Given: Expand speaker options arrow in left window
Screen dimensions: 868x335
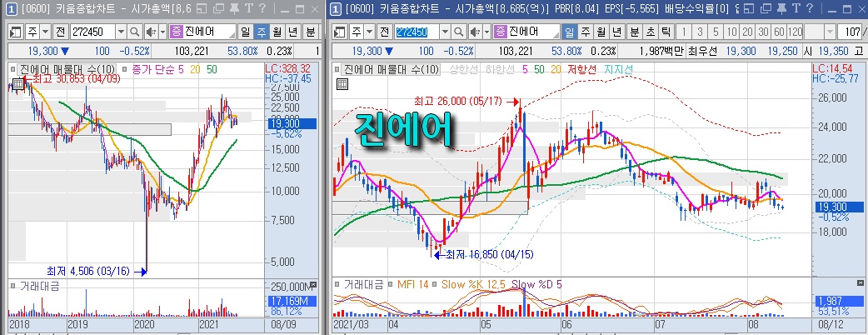Looking at the screenshot, I should pos(162,32).
